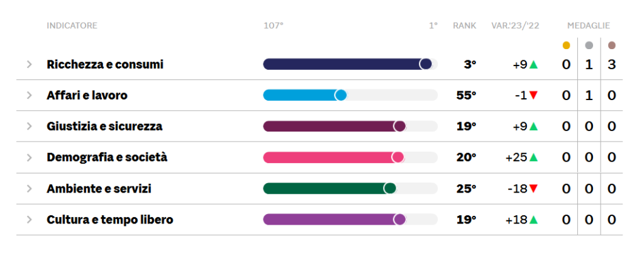Expand the Affari e lavoro row chevron

[x=29, y=95]
